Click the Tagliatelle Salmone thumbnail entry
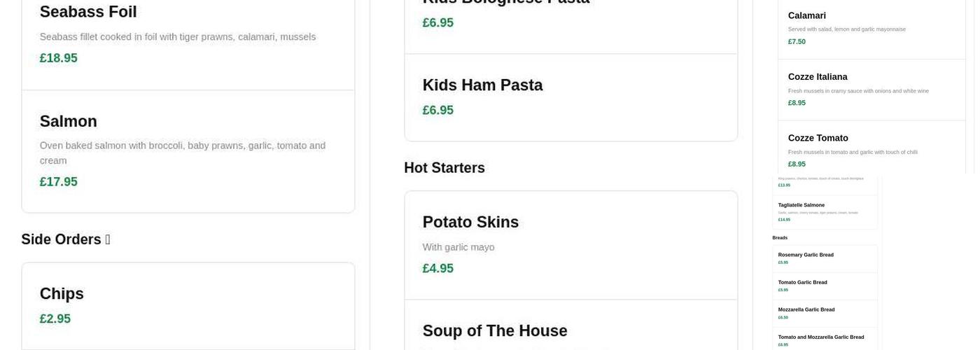The width and height of the screenshot is (980, 350). [x=801, y=205]
